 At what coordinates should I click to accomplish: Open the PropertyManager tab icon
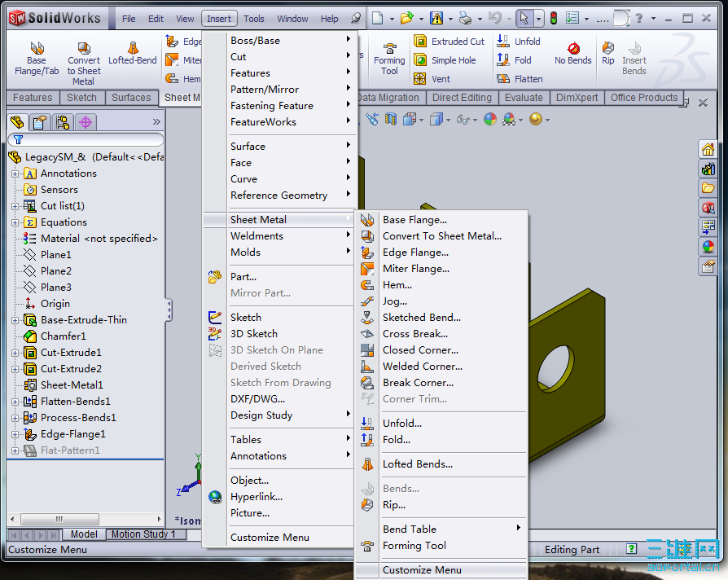pyautogui.click(x=39, y=122)
